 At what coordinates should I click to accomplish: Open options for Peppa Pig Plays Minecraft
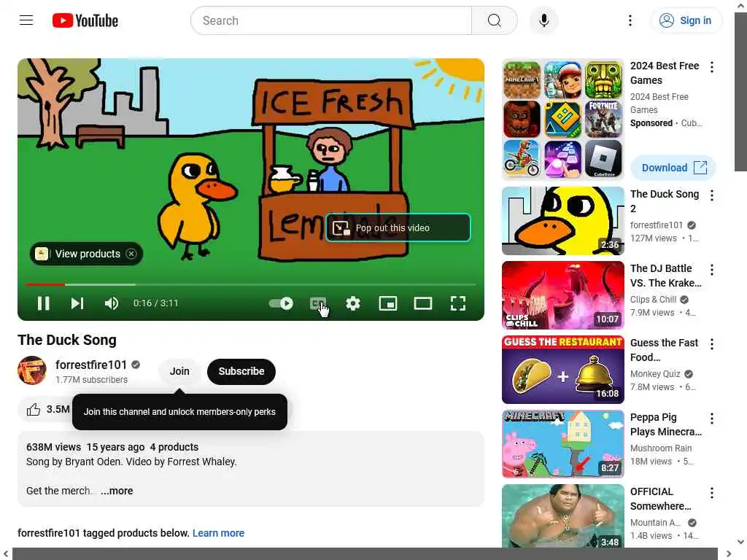click(x=711, y=419)
